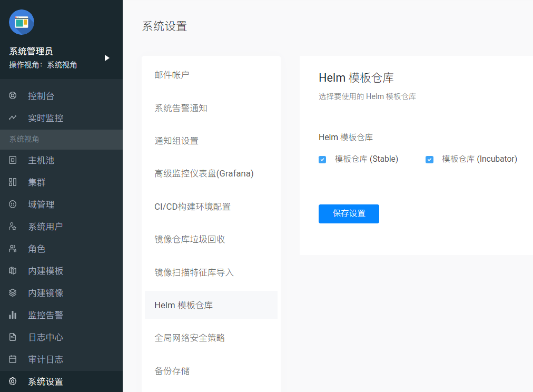Uncheck the 模板仓库 (Incubator) checkbox

[429, 159]
